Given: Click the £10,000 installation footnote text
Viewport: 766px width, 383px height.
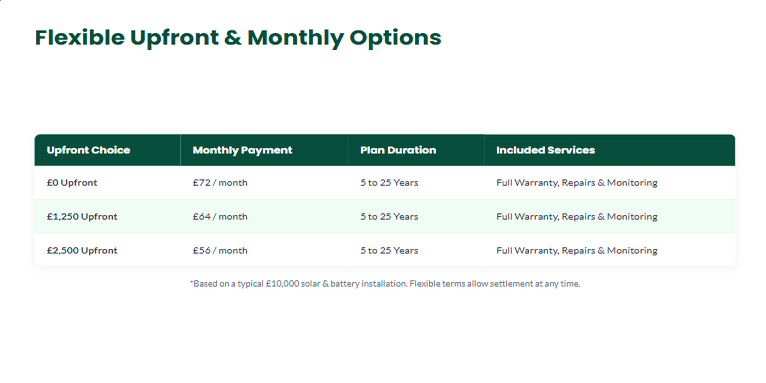Looking at the screenshot, I should pyautogui.click(x=298, y=283).
